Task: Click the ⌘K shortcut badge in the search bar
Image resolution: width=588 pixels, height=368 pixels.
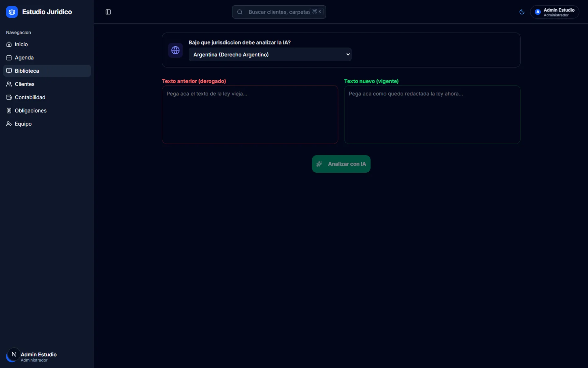Action: [x=317, y=11]
